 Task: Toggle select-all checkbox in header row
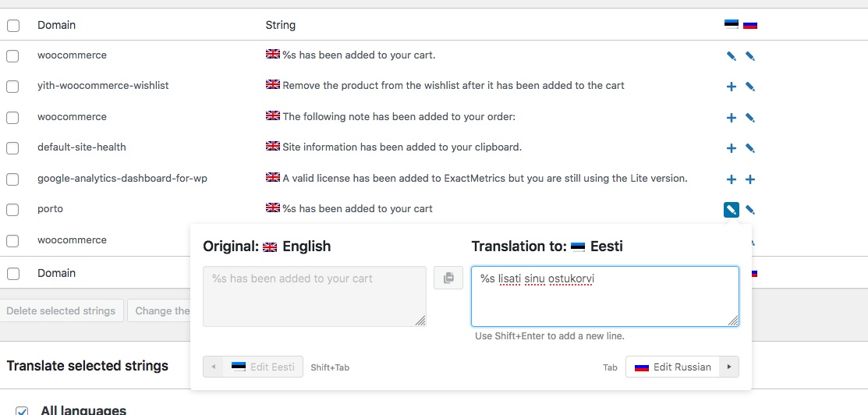tap(13, 26)
